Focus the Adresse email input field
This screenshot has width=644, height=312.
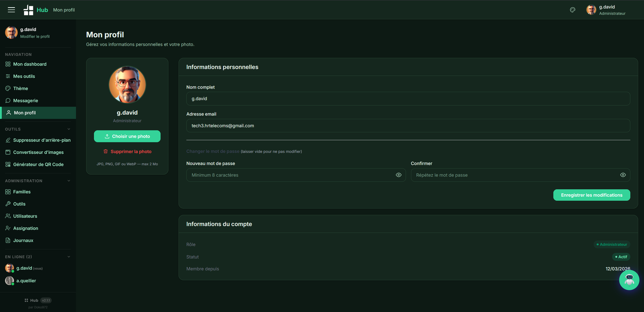[408, 126]
